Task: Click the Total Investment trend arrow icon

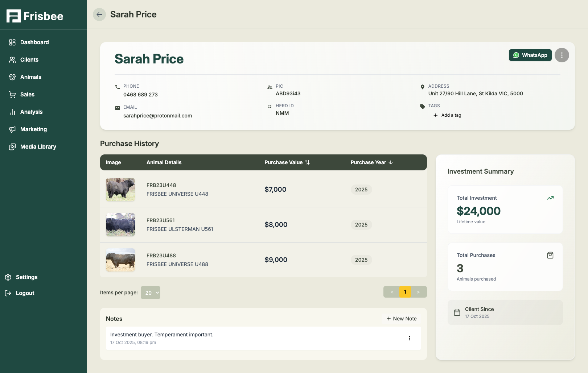Action: coord(550,198)
